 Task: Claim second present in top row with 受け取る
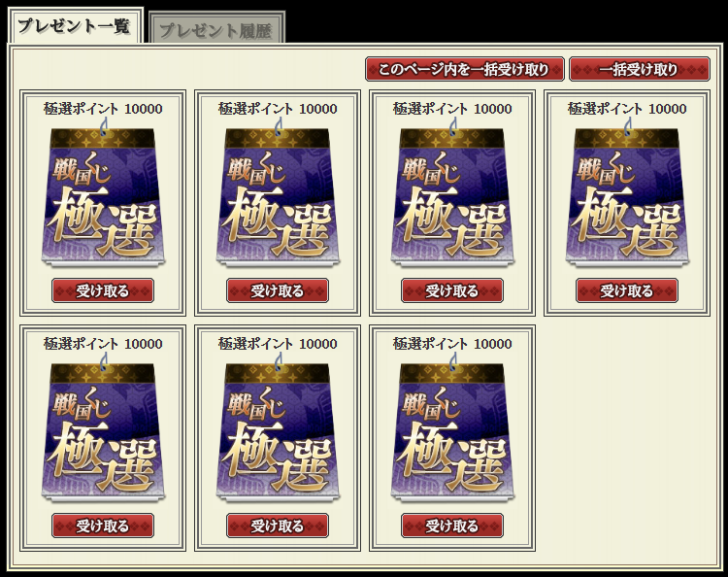click(x=278, y=290)
